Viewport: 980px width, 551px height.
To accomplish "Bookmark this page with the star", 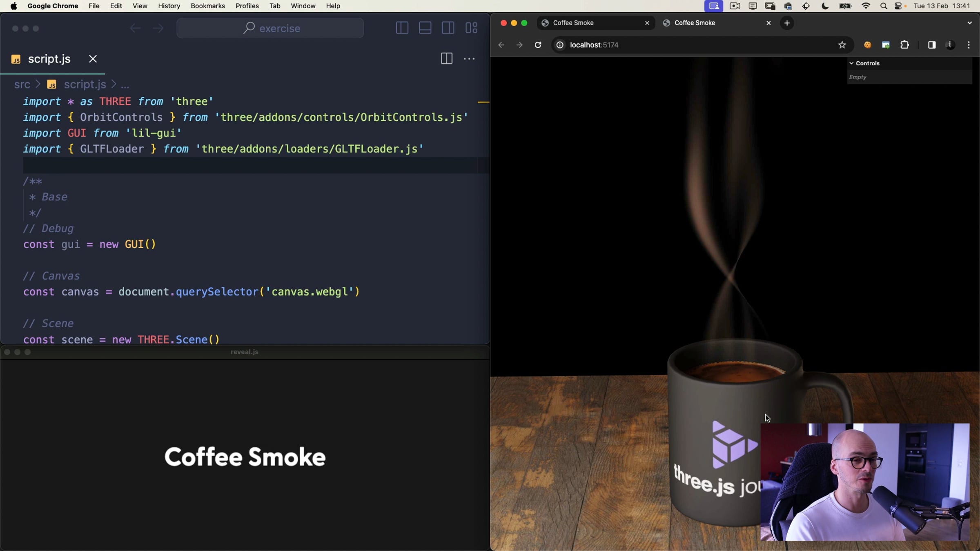I will 842,45.
